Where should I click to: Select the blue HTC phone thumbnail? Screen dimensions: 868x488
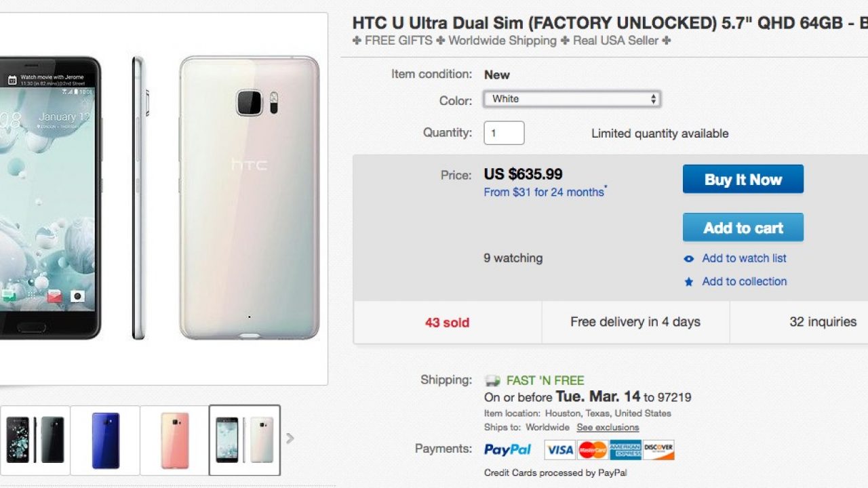point(105,440)
